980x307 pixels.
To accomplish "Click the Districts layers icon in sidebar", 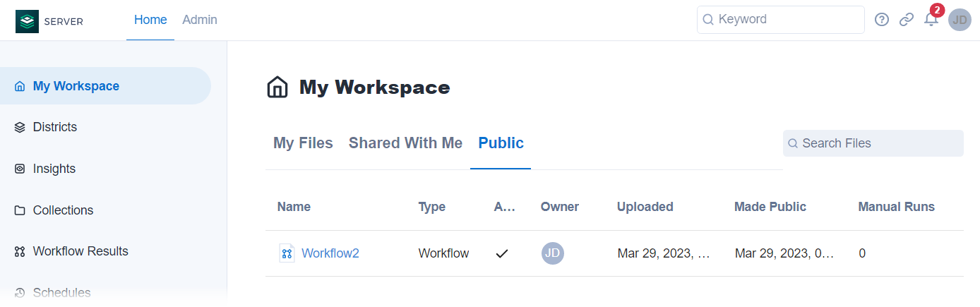I will pos(20,128).
